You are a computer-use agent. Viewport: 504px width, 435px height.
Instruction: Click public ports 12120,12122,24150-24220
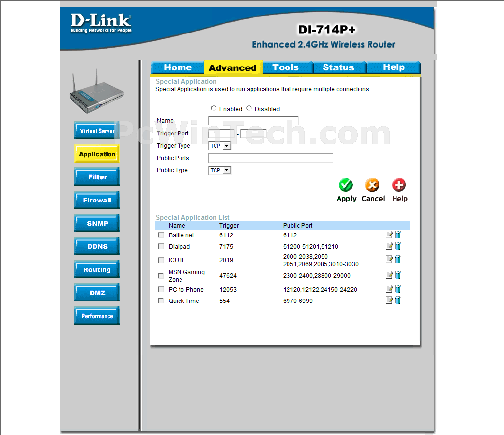[x=320, y=290]
